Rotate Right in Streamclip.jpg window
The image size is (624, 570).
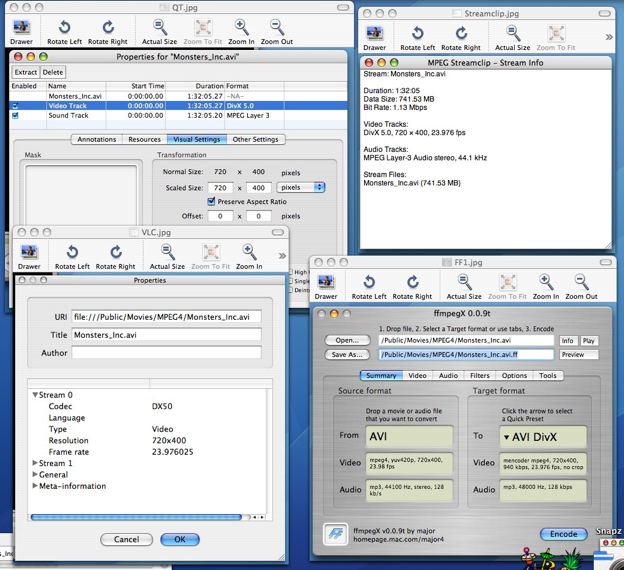461,38
